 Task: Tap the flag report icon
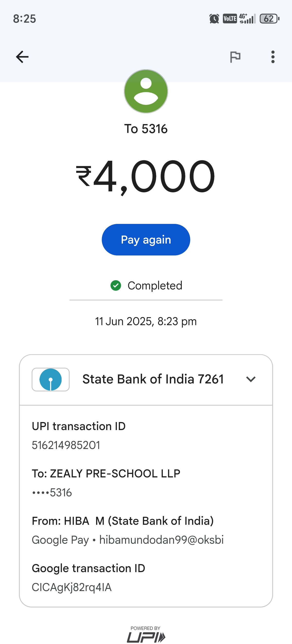pos(235,57)
